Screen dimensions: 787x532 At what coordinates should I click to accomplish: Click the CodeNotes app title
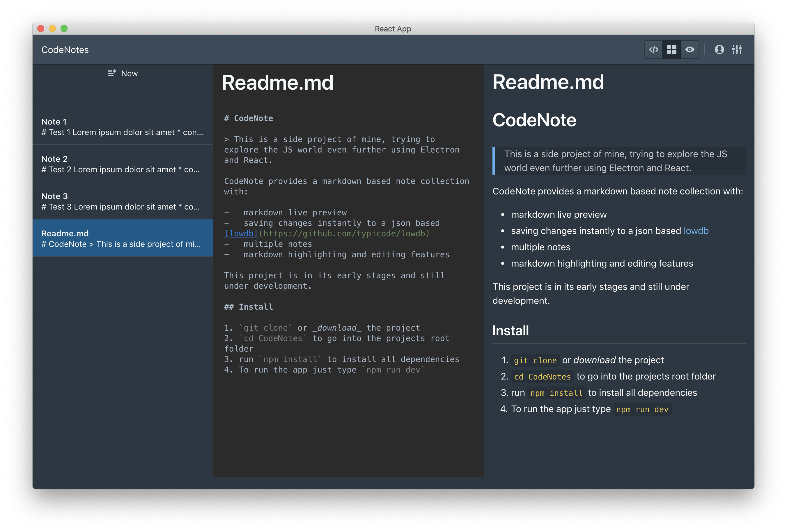click(65, 50)
